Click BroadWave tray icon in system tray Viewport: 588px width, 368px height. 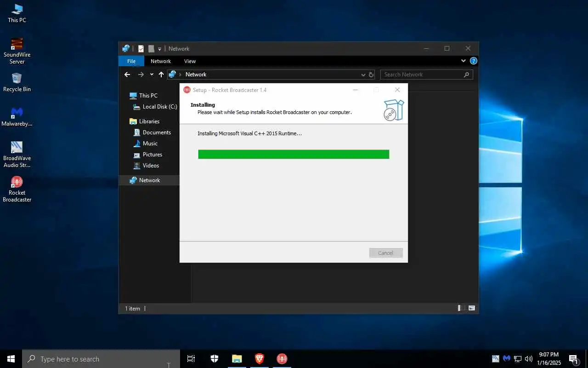pos(496,359)
